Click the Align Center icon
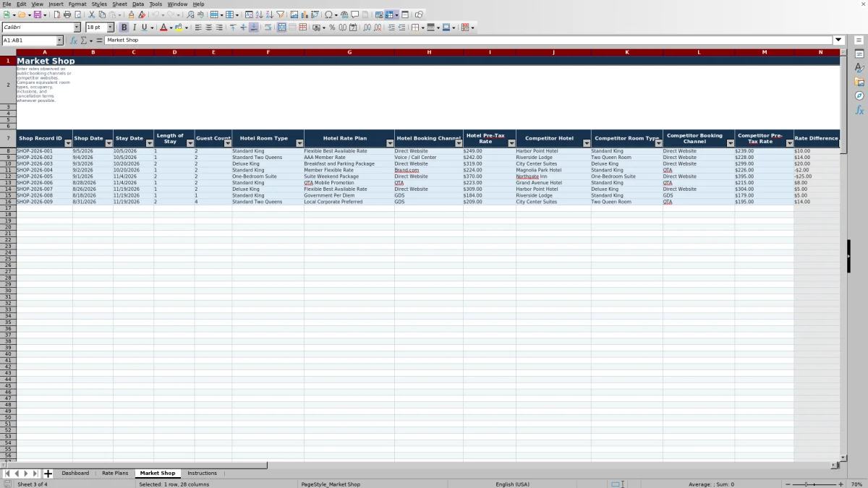The height and width of the screenshot is (488, 868). pyautogui.click(x=209, y=27)
